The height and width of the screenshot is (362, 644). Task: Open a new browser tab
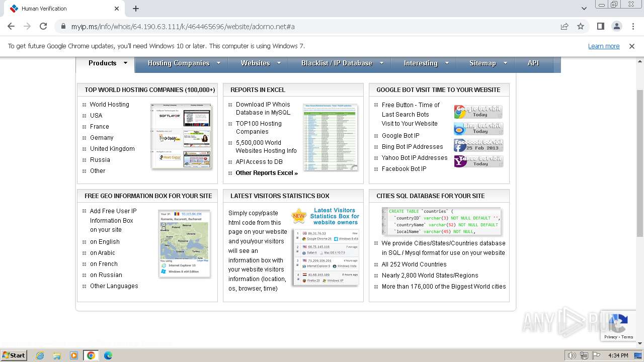pos(136,9)
